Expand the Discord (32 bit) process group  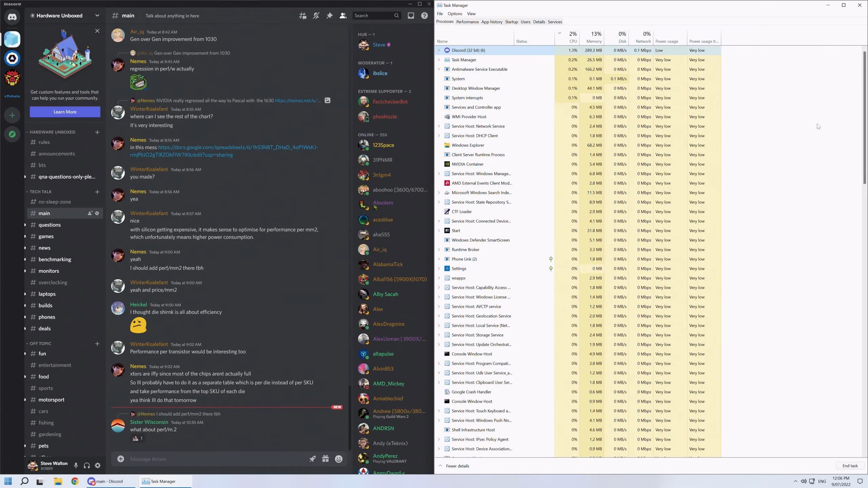439,50
